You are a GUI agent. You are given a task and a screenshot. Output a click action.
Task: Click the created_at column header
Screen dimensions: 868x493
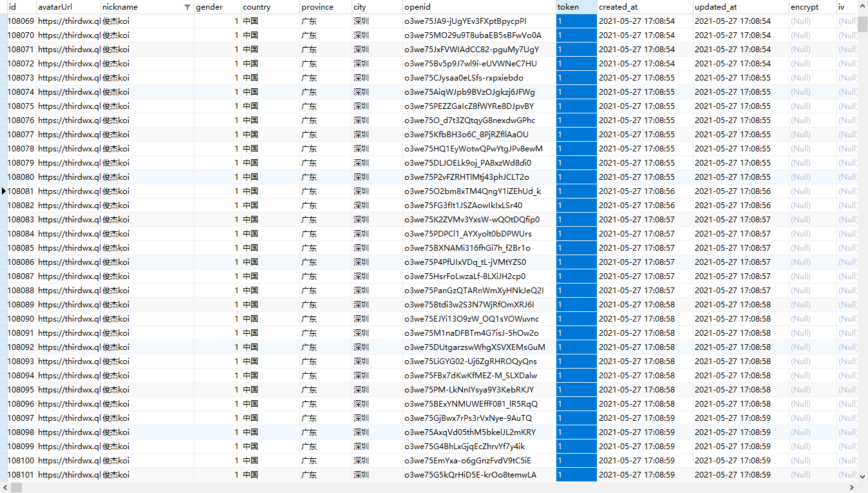(645, 7)
